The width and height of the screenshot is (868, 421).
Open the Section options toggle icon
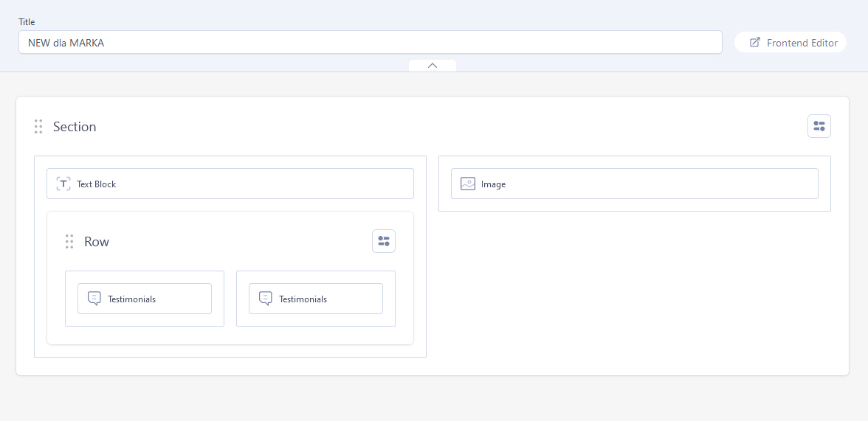coord(819,127)
